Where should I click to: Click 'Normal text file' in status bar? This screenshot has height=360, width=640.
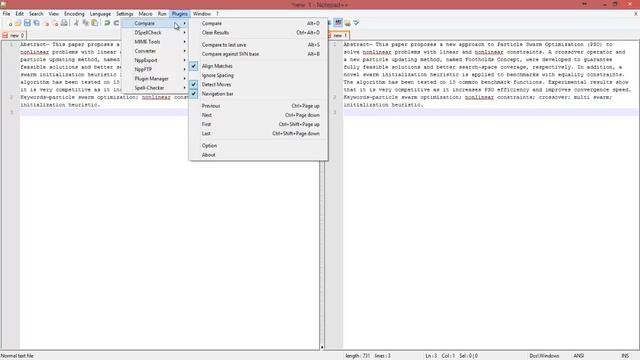(x=17, y=356)
